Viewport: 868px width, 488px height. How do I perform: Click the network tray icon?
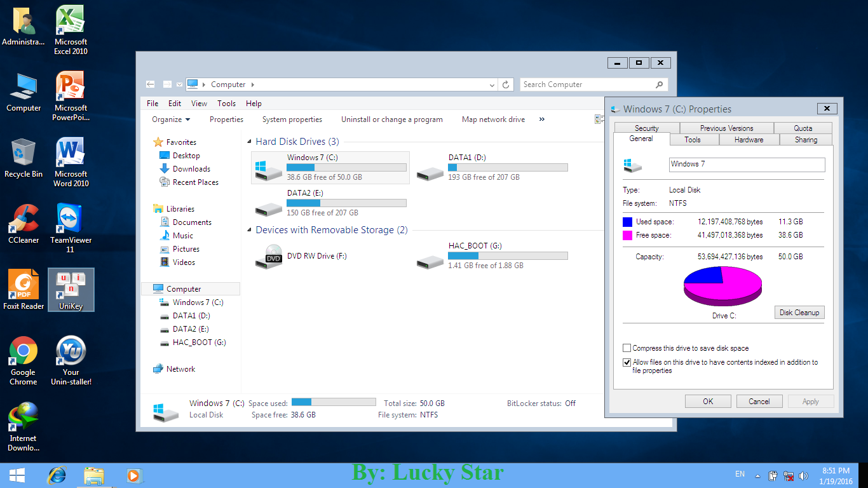pyautogui.click(x=789, y=475)
